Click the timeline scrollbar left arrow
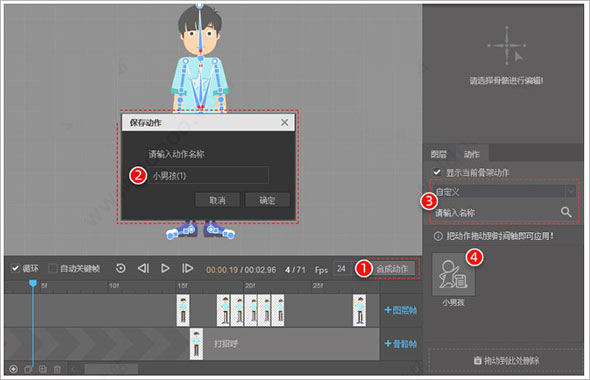This screenshot has width=590, height=380. [74, 369]
